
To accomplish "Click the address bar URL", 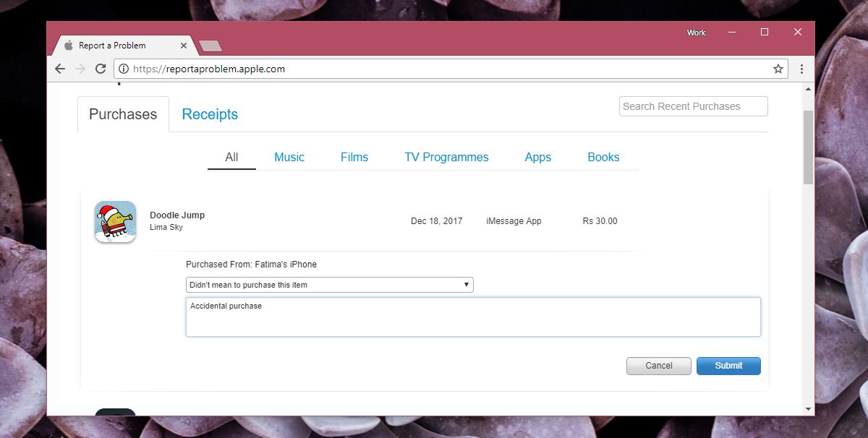I will 209,69.
